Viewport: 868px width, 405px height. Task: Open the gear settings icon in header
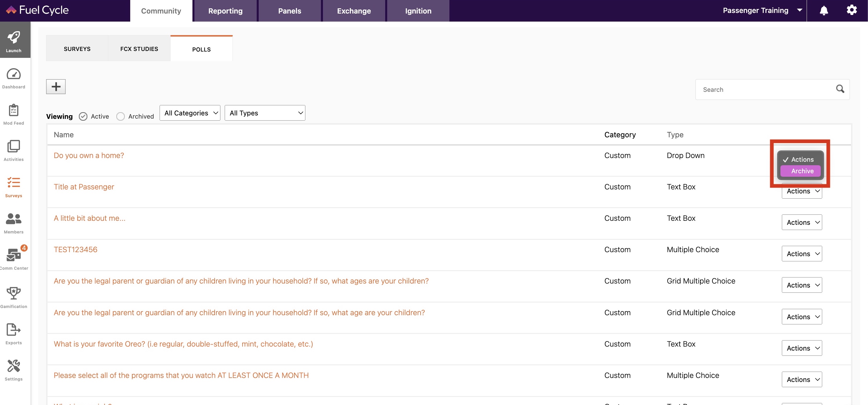(852, 10)
